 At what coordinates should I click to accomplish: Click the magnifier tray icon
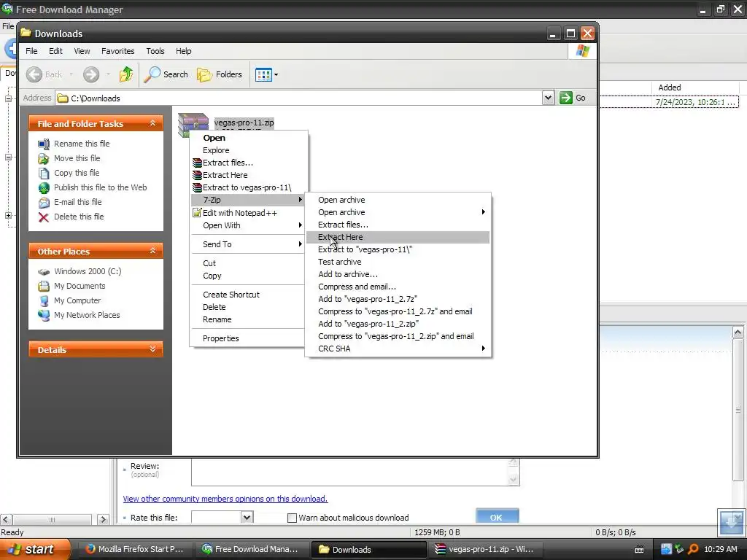click(x=693, y=549)
